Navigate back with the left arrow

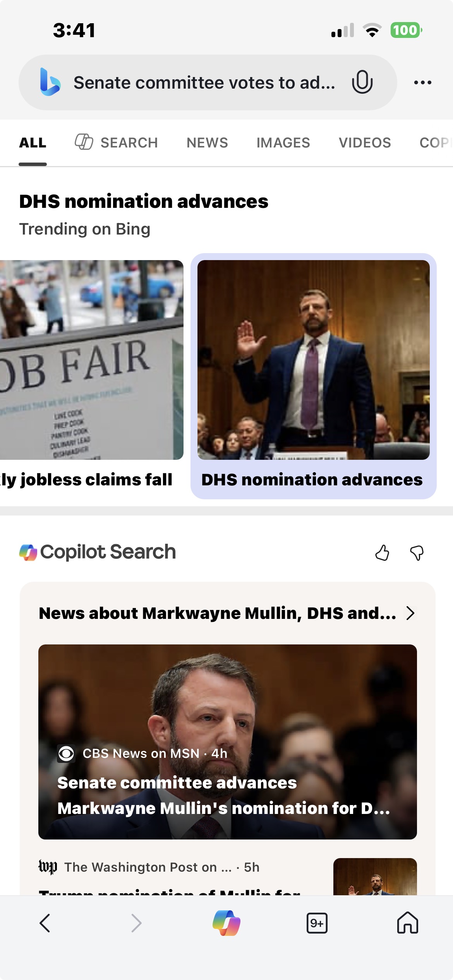click(x=45, y=923)
